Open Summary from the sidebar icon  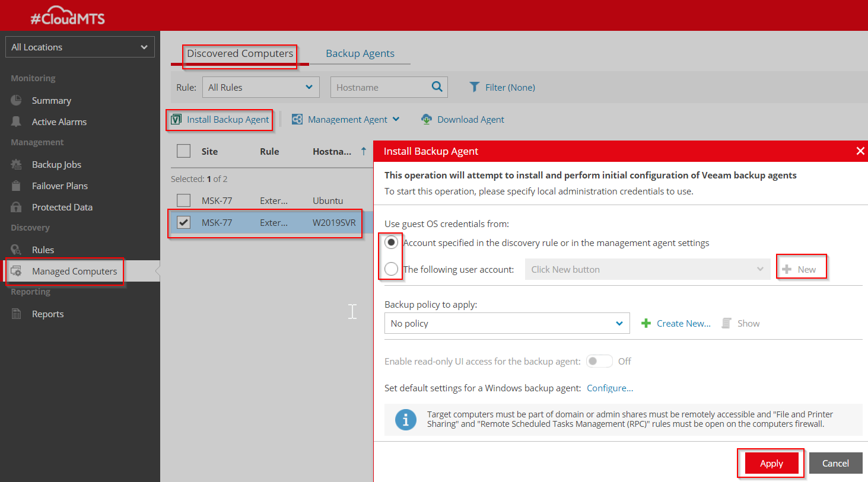point(17,101)
